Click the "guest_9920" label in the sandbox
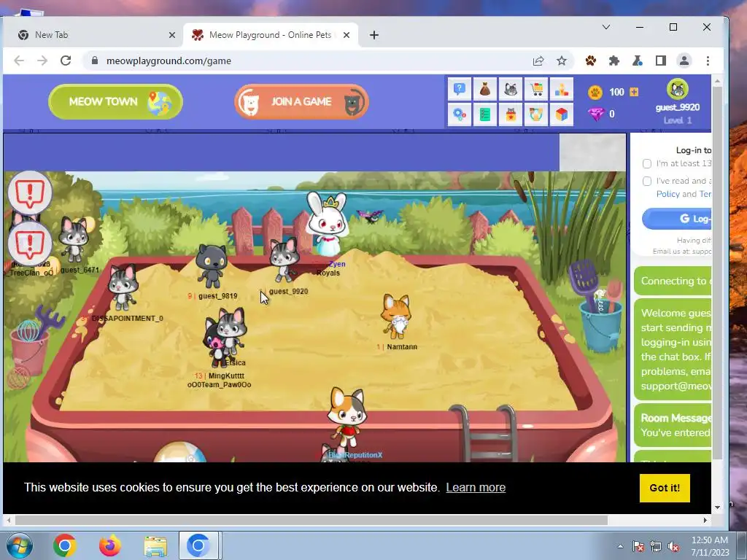 click(x=289, y=292)
